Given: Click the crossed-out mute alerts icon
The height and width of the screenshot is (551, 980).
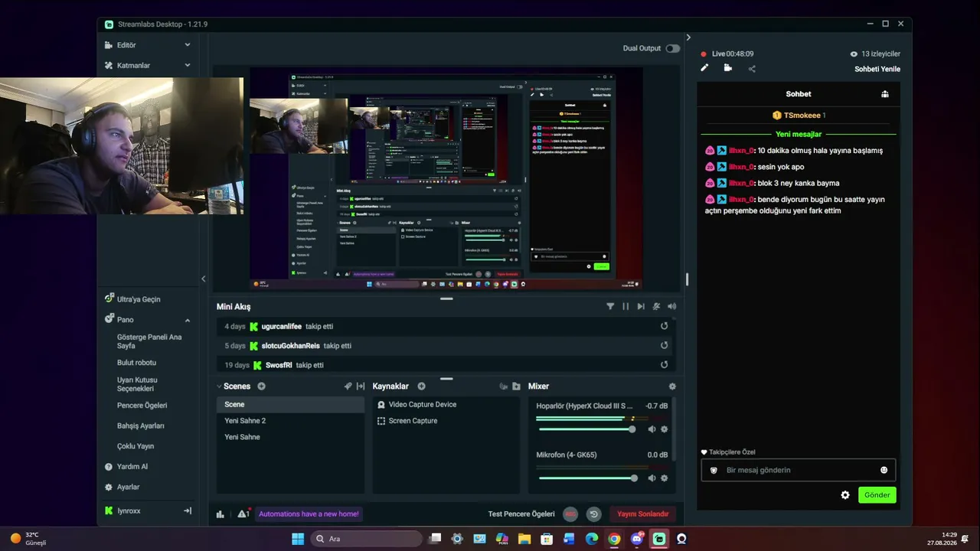Looking at the screenshot, I should [656, 306].
